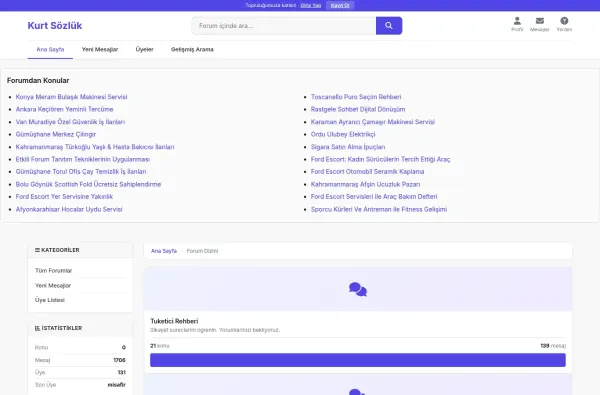Click latest member name 'misafir'
600x395 pixels.
click(x=117, y=385)
